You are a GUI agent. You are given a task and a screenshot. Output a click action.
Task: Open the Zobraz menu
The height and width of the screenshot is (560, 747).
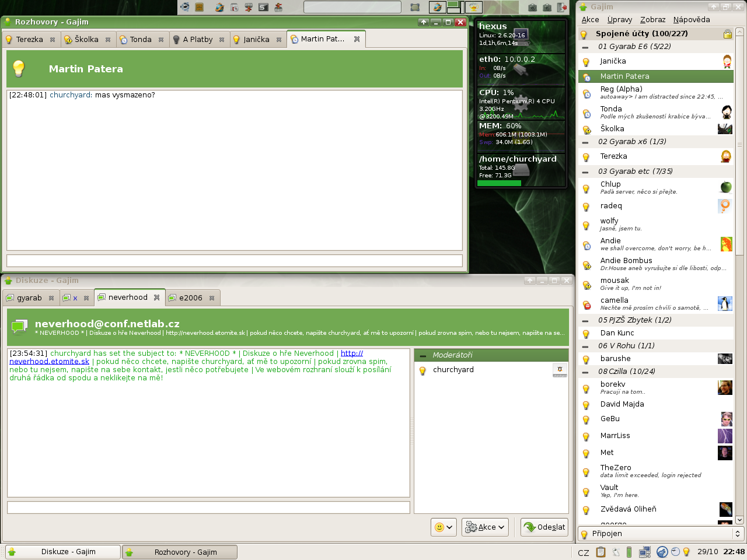click(652, 20)
